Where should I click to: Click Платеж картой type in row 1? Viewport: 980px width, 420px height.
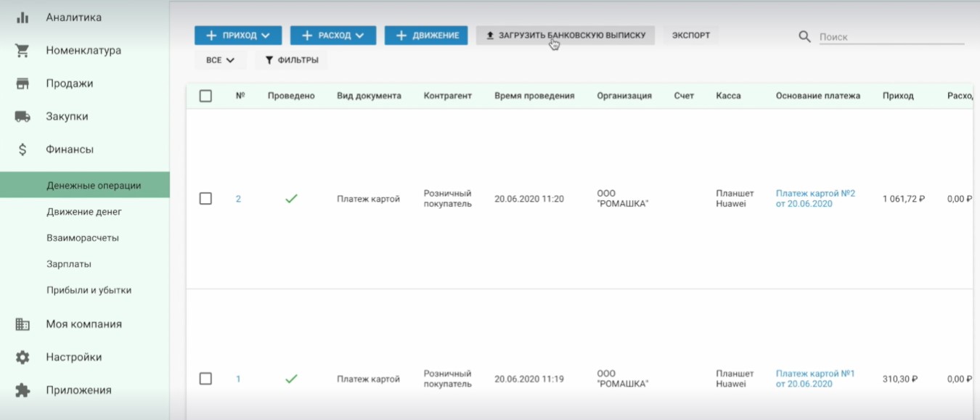pos(368,379)
